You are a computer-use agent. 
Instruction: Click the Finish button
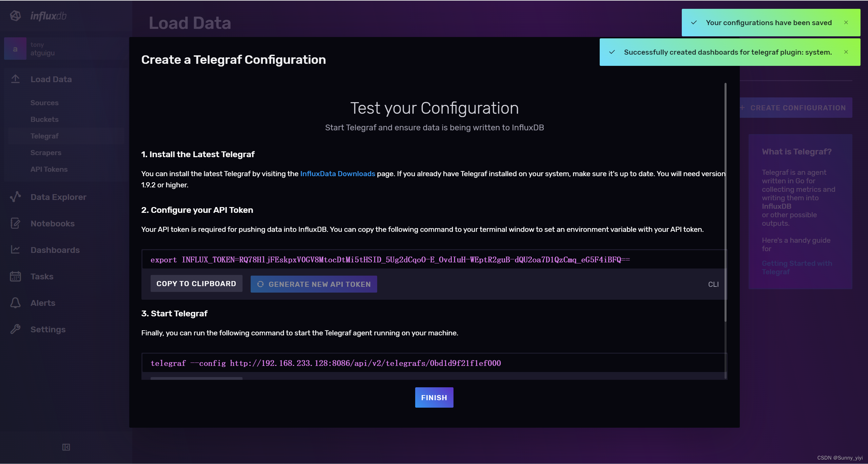pos(434,397)
